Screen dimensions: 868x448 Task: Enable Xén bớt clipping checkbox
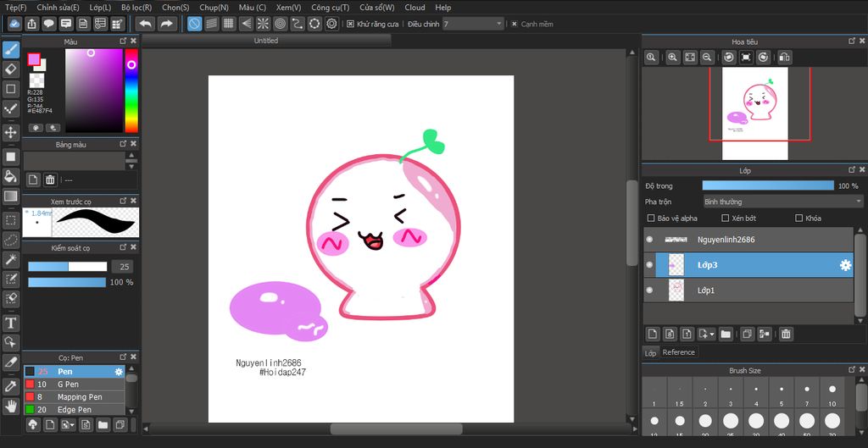[x=726, y=218]
